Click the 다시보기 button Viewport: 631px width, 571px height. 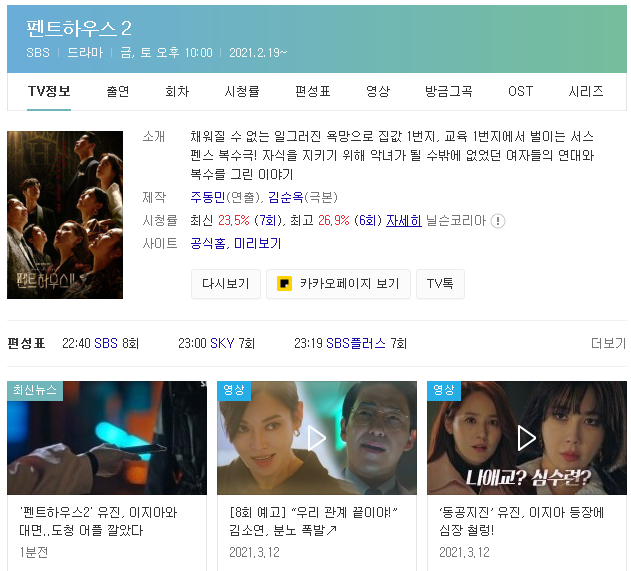[x=226, y=284]
